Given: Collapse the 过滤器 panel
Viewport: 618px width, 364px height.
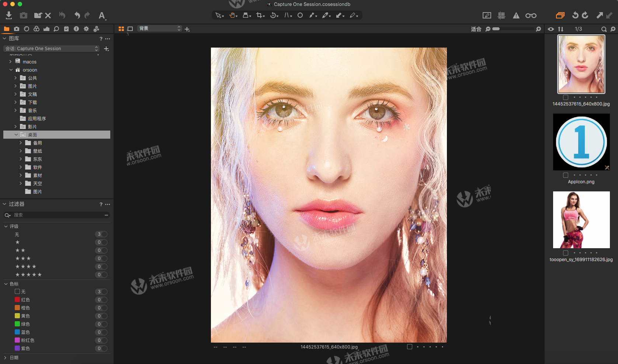Looking at the screenshot, I should pos(4,204).
